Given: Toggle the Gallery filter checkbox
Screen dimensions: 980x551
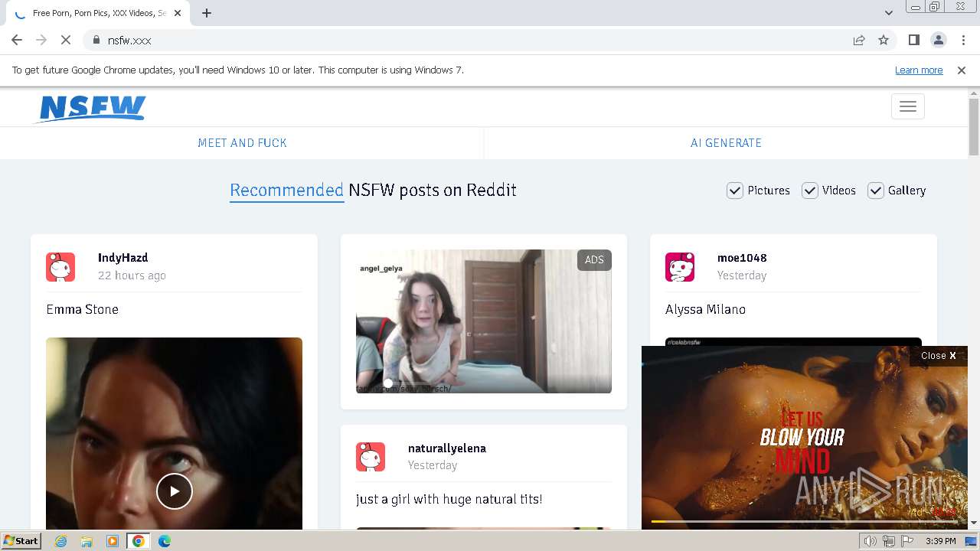Looking at the screenshot, I should click(x=876, y=191).
